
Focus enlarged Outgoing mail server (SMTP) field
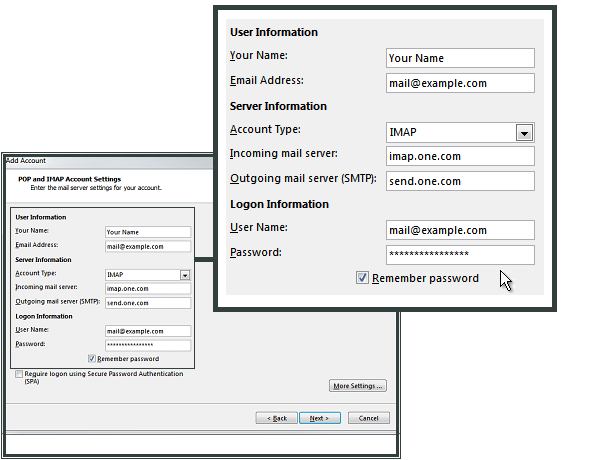[460, 181]
